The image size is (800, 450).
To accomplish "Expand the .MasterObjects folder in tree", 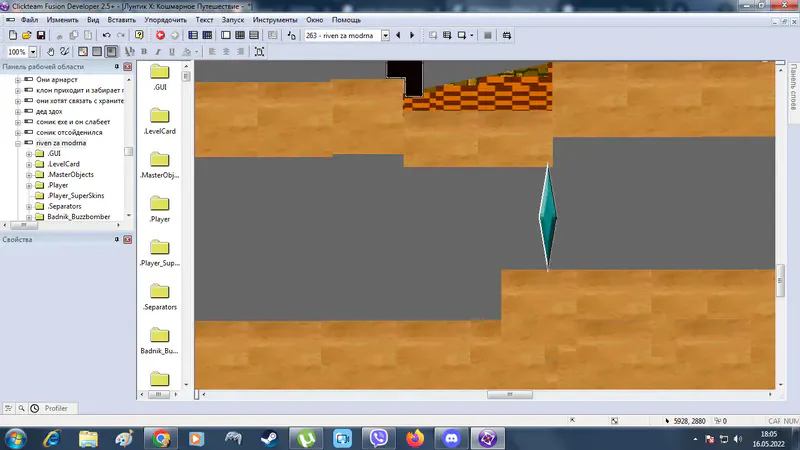I will pos(29,175).
